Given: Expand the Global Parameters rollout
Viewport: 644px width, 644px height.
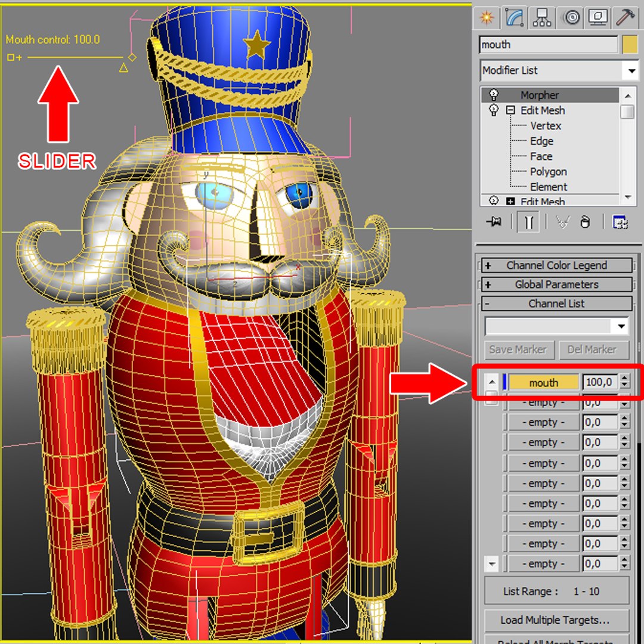Looking at the screenshot, I should pyautogui.click(x=556, y=284).
